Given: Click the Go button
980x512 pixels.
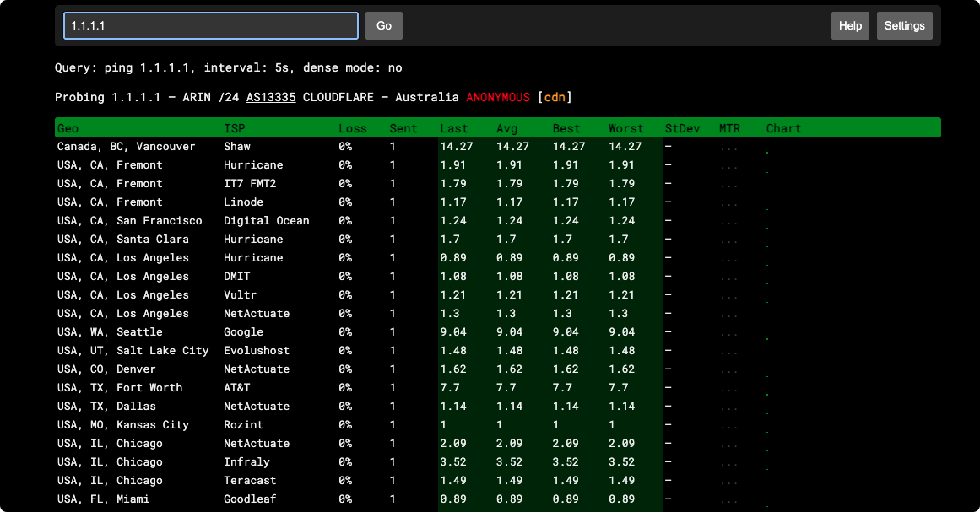Looking at the screenshot, I should pos(383,25).
